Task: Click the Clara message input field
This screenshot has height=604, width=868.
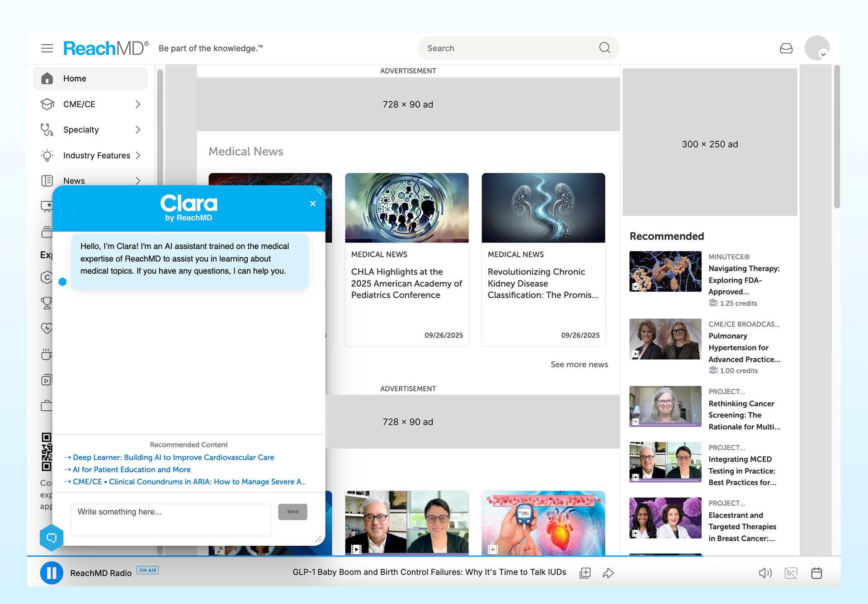Action: coord(170,519)
